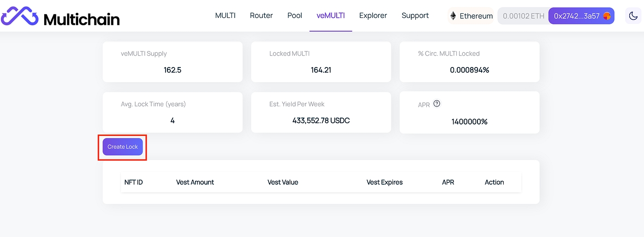Click the Vest Expires column header
Image resolution: width=644 pixels, height=237 pixels.
click(384, 182)
